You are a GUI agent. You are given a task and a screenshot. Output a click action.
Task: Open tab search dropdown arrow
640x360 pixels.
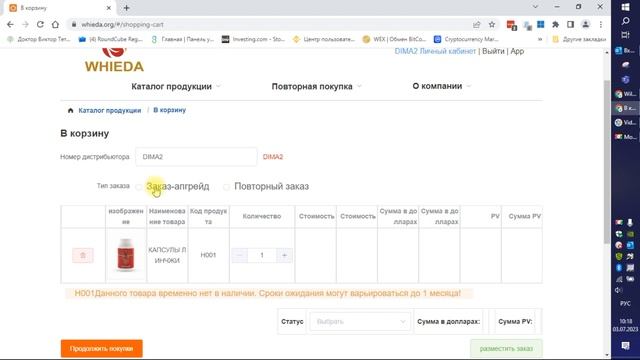pyautogui.click(x=535, y=7)
